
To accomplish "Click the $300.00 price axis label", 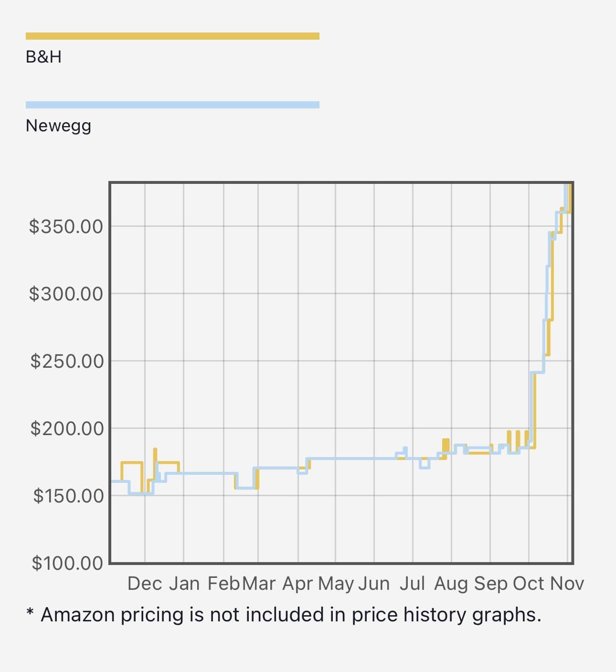I will pyautogui.click(x=66, y=294).
